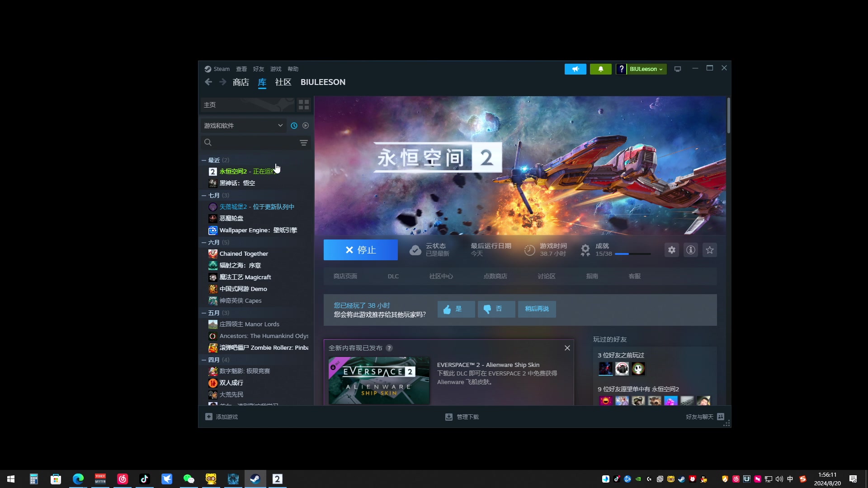This screenshot has height=488, width=868.
Task: Click the 稍后再说 button
Action: (x=537, y=309)
